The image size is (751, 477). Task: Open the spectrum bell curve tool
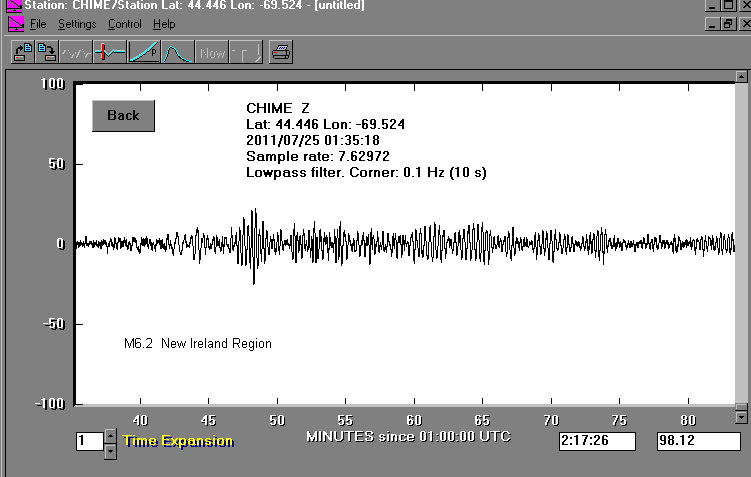pyautogui.click(x=178, y=52)
